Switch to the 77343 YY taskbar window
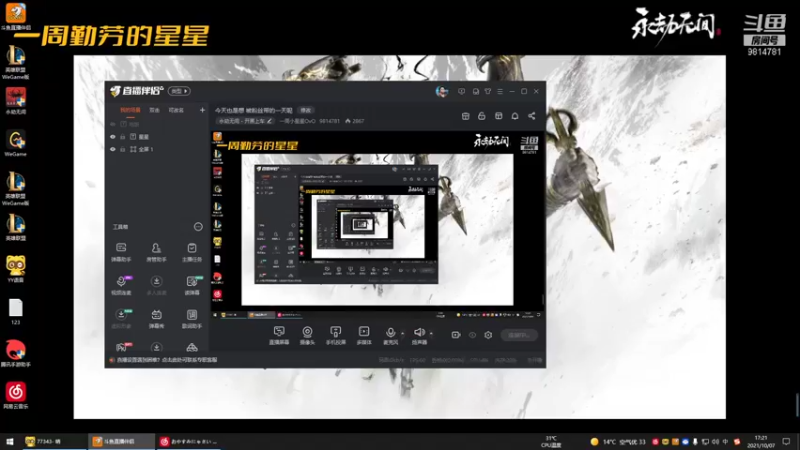 [x=54, y=441]
